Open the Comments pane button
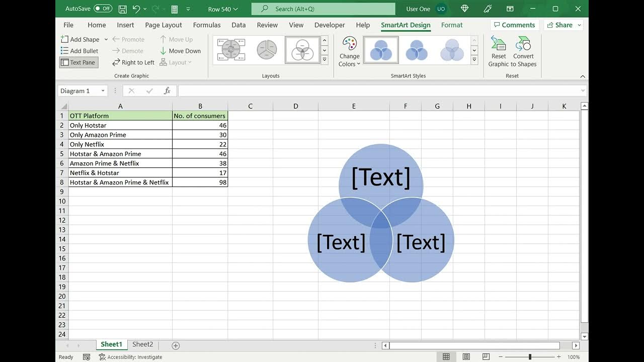644x362 pixels. point(514,25)
